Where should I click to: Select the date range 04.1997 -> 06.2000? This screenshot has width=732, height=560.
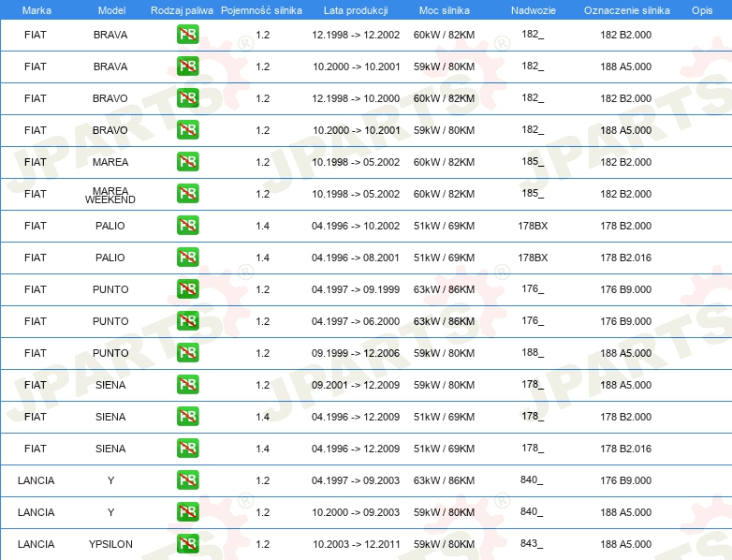tap(356, 321)
